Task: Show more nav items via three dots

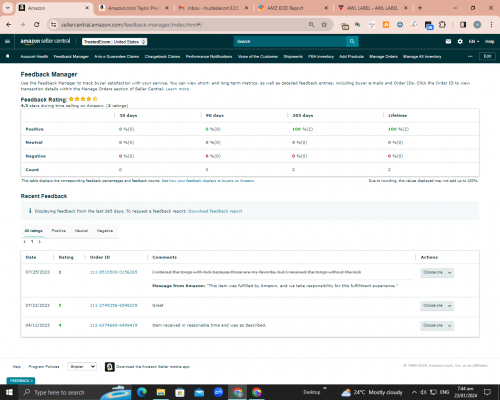Action: [x=470, y=56]
